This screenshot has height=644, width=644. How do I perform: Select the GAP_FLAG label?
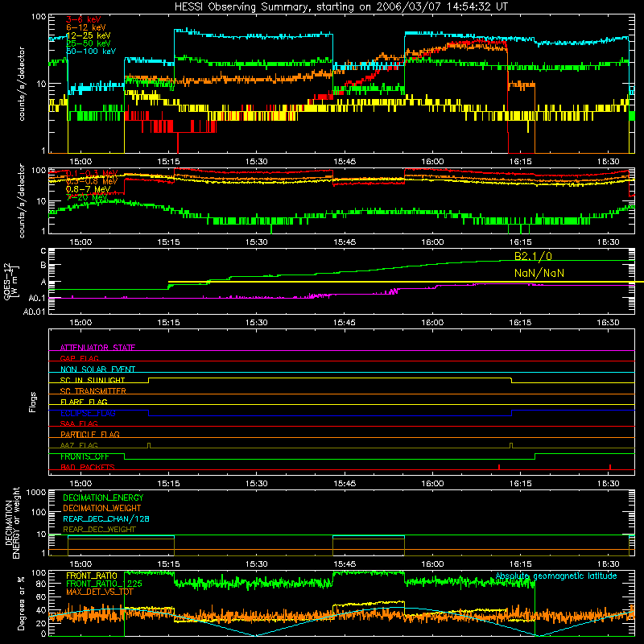(79, 358)
